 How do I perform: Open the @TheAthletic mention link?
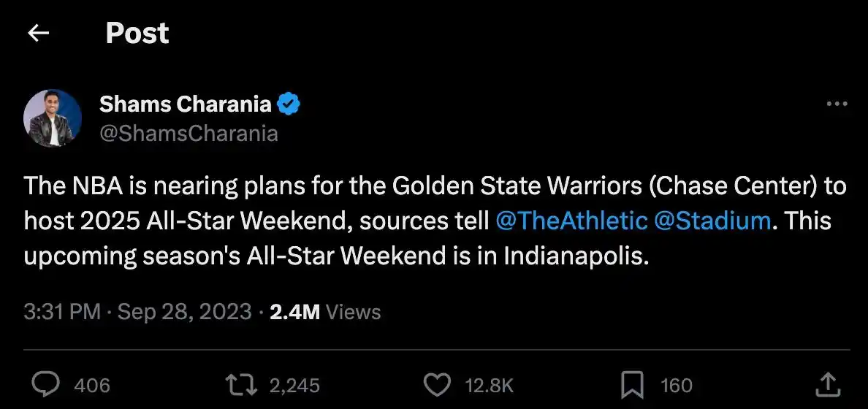pyautogui.click(x=571, y=220)
